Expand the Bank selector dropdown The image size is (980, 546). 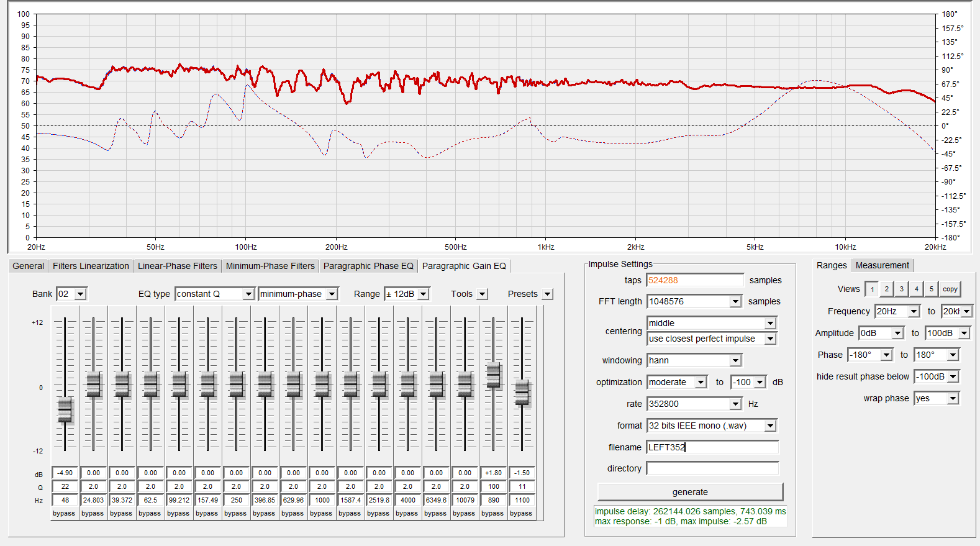pos(81,294)
